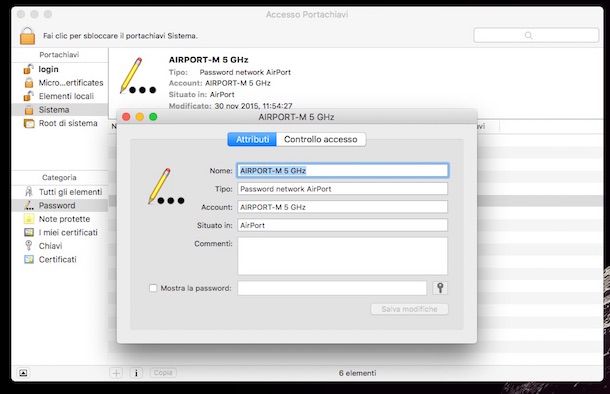Click the pencil icon in main window header
Screen dimensions: 610x394
coord(138,76)
